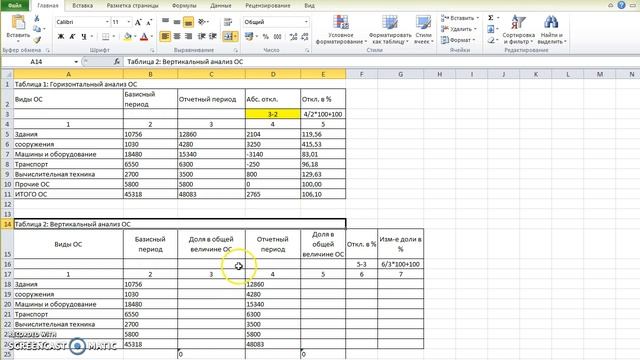Select yellow cell containing 3-2
This screenshot has height=360, width=640.
click(273, 114)
